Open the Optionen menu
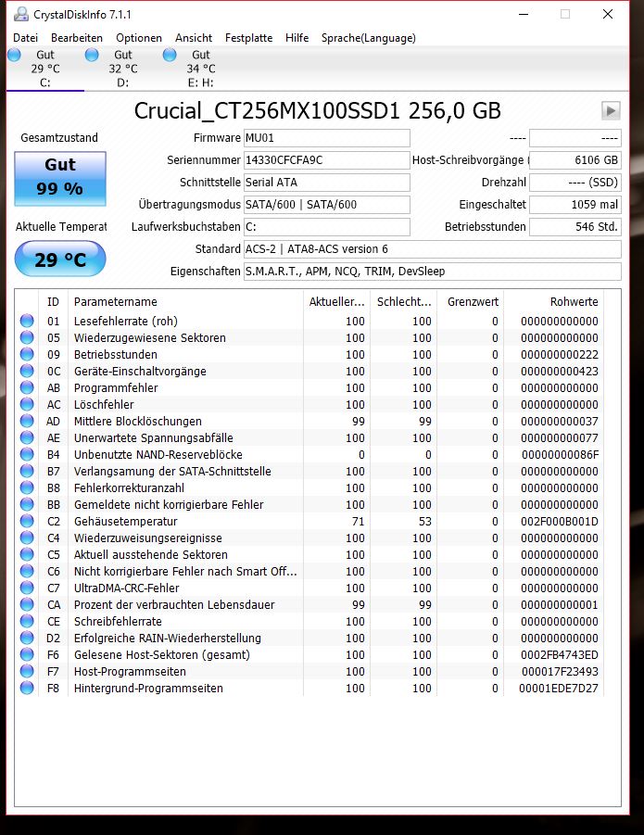This screenshot has height=835, width=644. click(139, 38)
